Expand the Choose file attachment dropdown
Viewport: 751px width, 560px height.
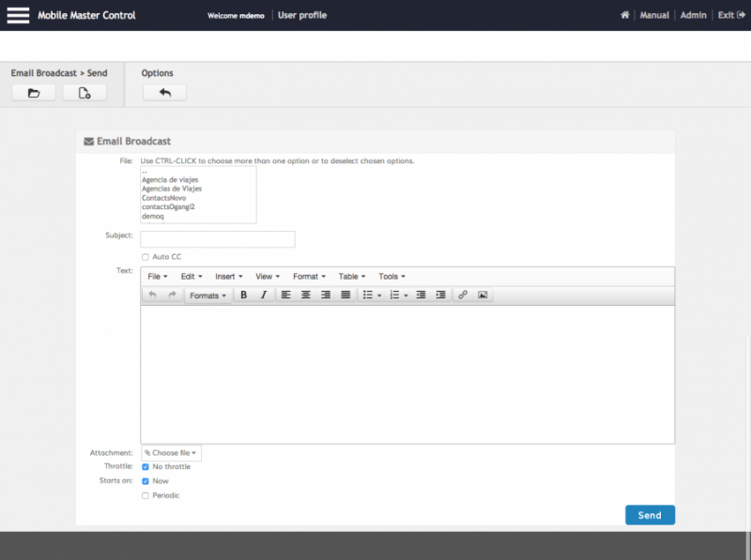(x=171, y=453)
